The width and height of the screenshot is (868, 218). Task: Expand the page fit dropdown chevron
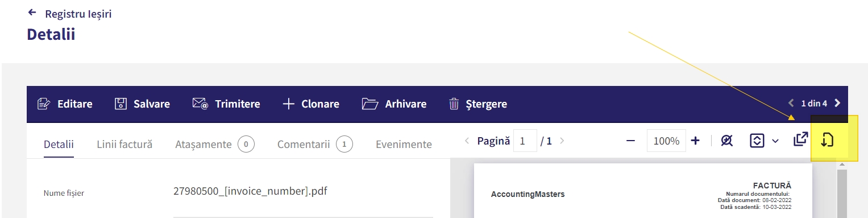click(x=775, y=141)
